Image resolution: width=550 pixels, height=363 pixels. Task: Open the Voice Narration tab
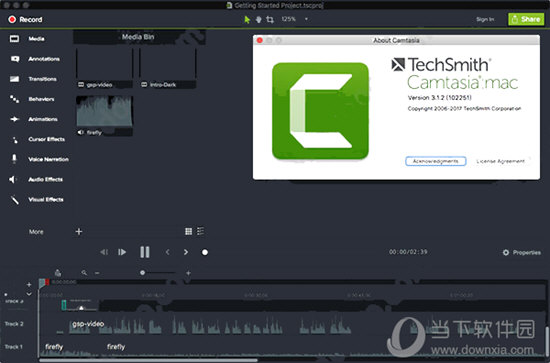point(39,159)
